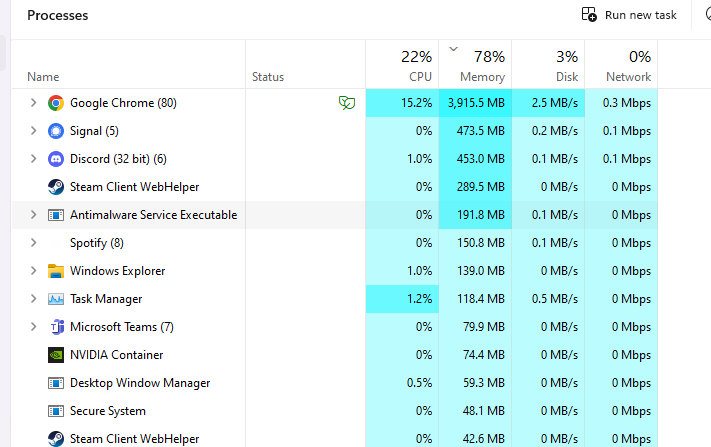Expand the Antimalware Service Executable row
Screen dimensions: 711x447
tap(33, 215)
